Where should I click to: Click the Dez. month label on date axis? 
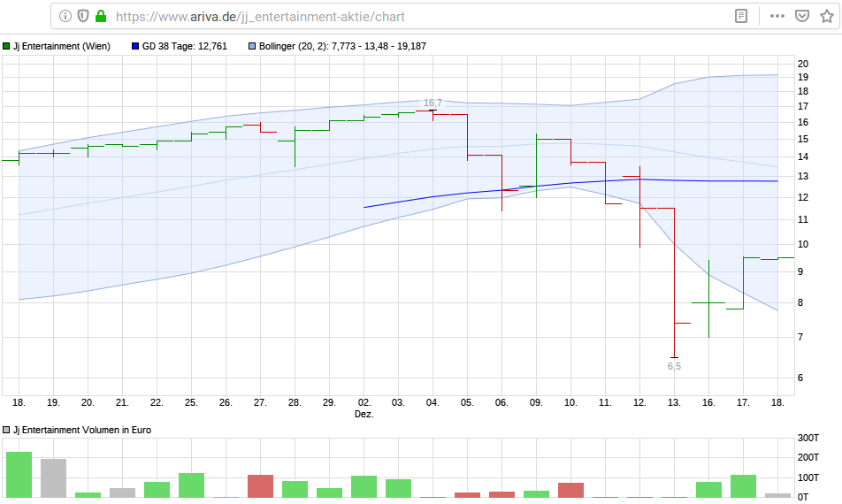pyautogui.click(x=364, y=414)
